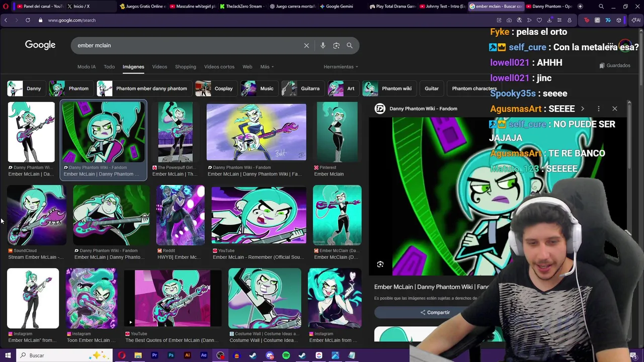Open the easy setup sliders icon
Viewport: 644px width, 362px height.
click(559, 20)
